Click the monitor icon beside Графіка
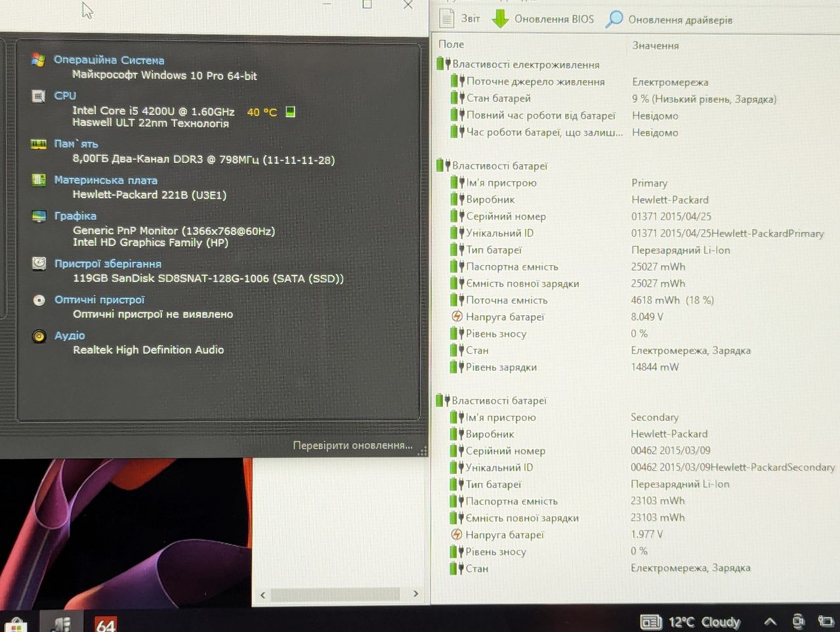The height and width of the screenshot is (632, 840). pyautogui.click(x=39, y=216)
